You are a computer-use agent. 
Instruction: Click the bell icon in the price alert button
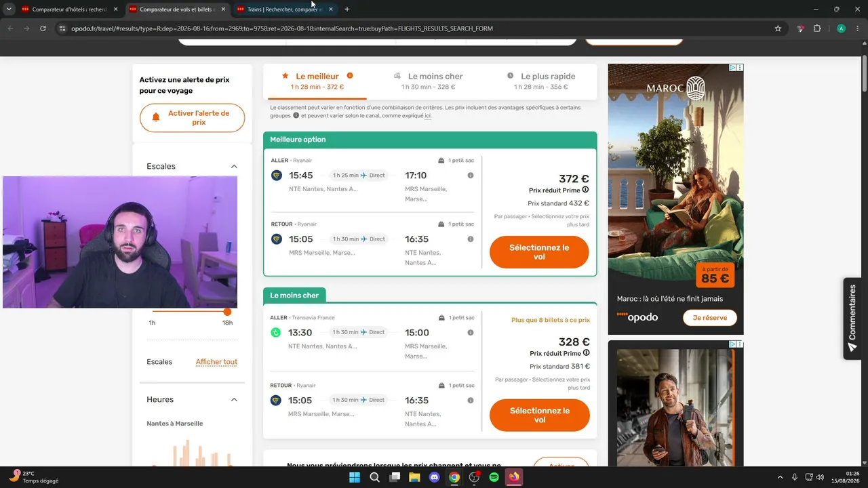coord(156,117)
